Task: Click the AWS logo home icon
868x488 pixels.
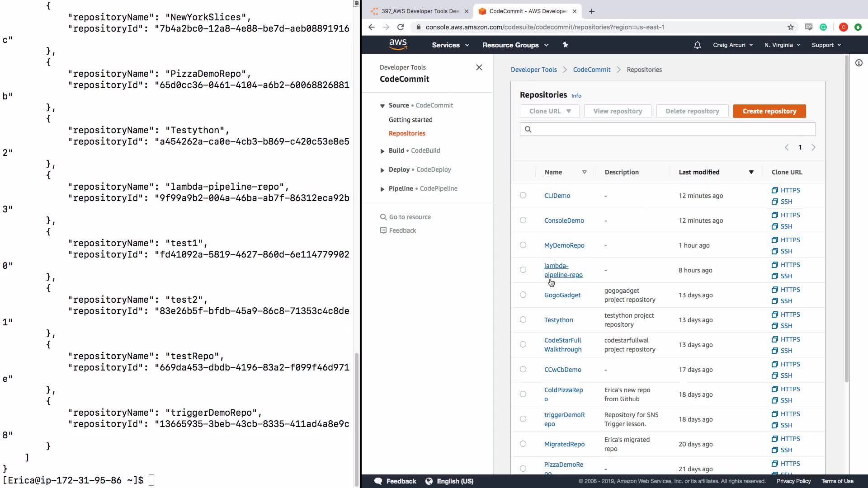Action: click(x=398, y=44)
